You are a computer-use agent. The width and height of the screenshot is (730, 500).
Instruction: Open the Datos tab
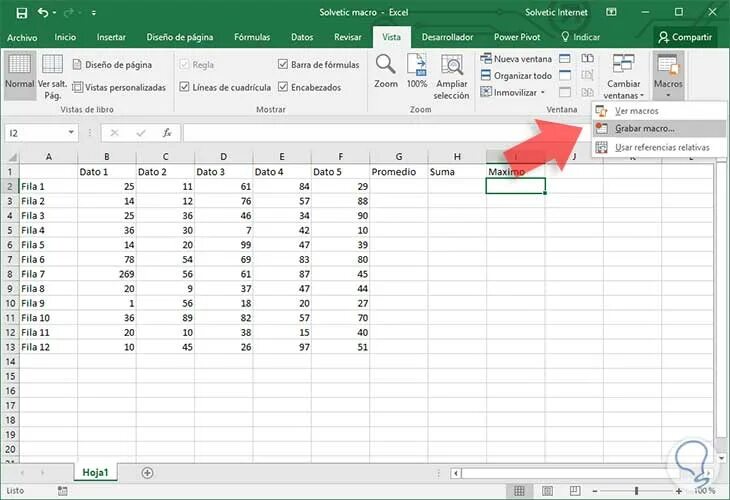(302, 37)
